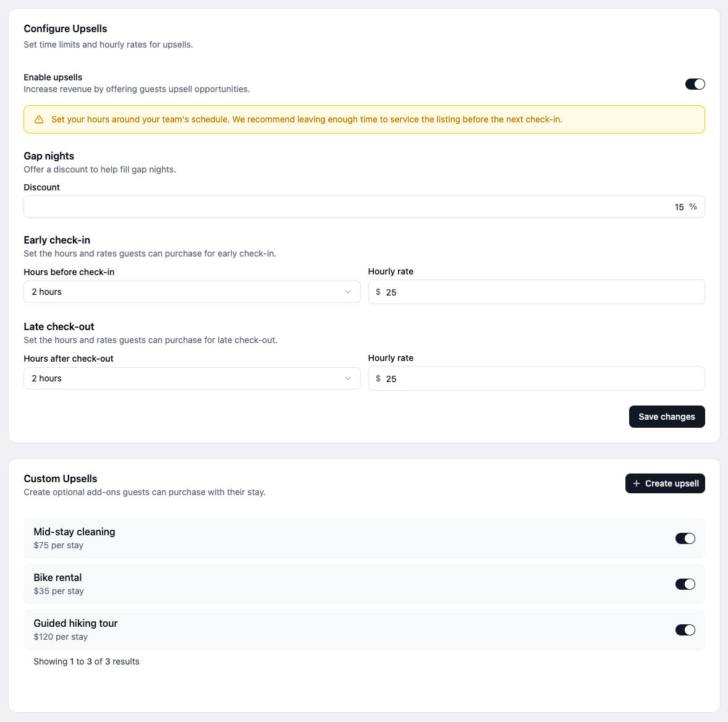Click the Create upsell button
The width and height of the screenshot is (728, 722).
pyautogui.click(x=665, y=483)
